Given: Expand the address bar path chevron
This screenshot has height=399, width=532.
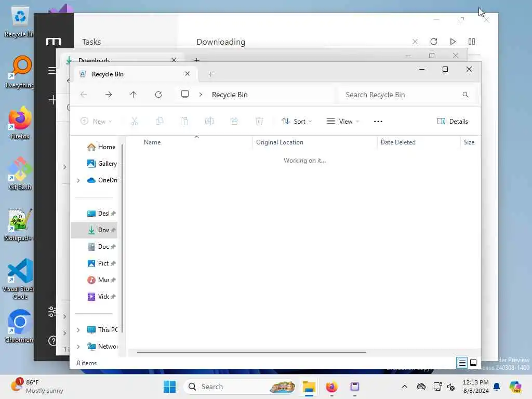Looking at the screenshot, I should click(201, 95).
